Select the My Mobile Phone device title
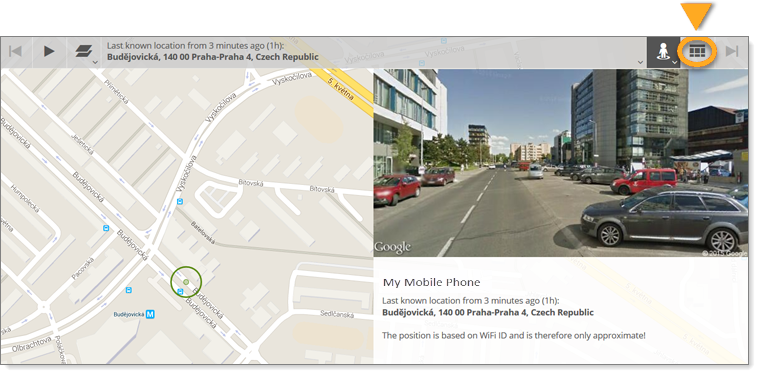 click(x=431, y=282)
